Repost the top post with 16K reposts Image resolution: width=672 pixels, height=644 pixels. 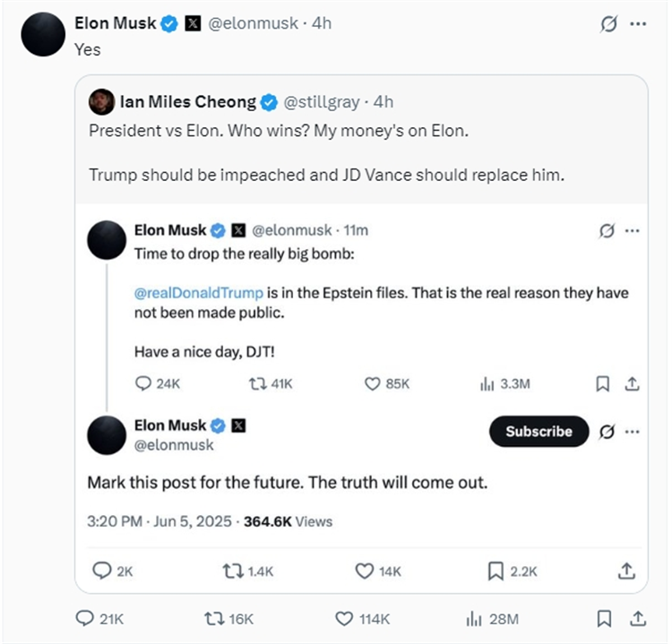point(216,618)
